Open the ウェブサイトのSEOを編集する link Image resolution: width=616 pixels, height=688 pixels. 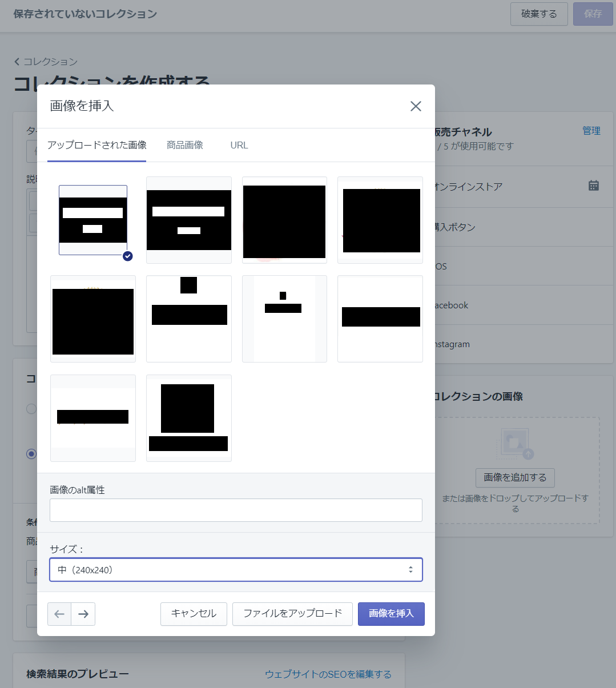[328, 674]
